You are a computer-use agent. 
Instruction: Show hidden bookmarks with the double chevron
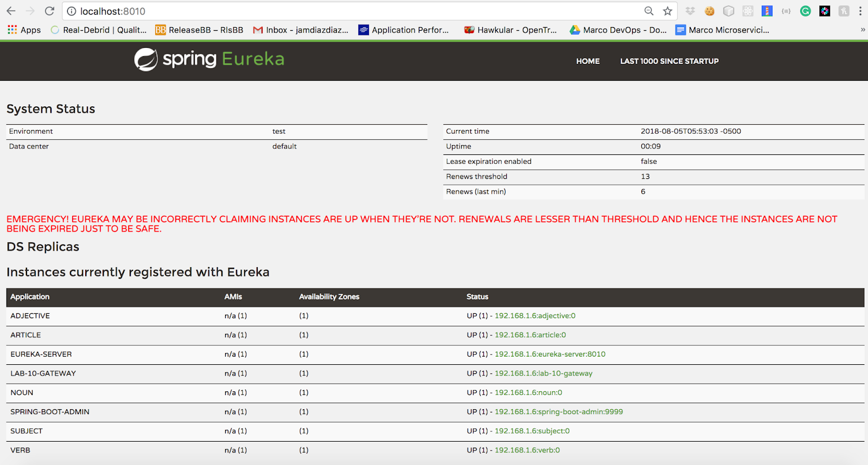pyautogui.click(x=863, y=30)
